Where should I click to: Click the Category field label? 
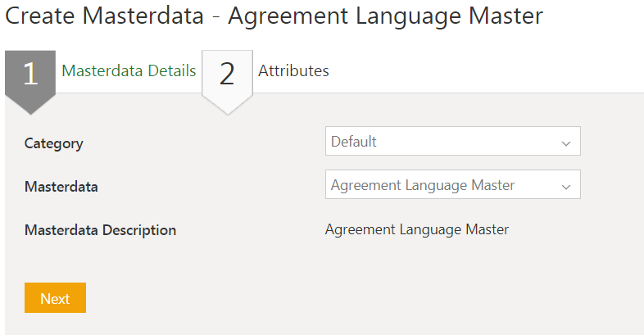point(54,143)
